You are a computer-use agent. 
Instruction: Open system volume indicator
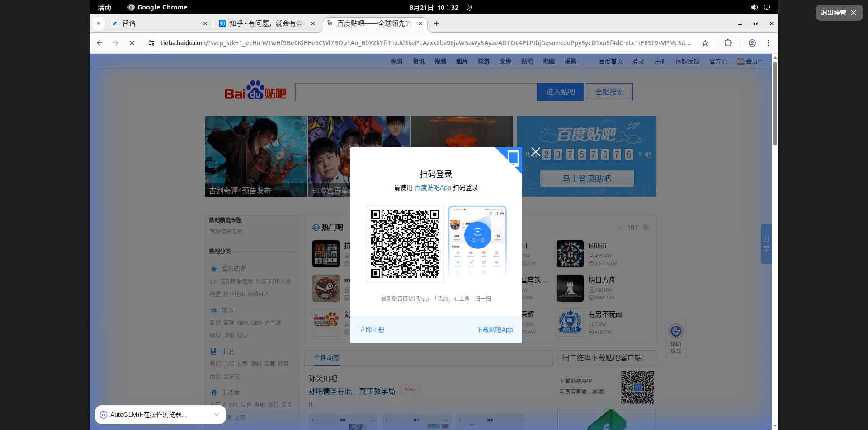(754, 7)
